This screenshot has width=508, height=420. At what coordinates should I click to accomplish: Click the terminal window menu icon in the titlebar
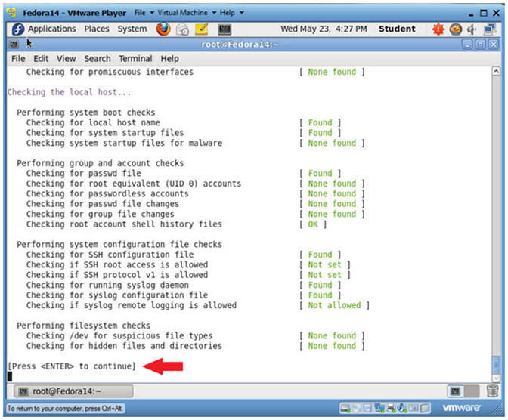pyautogui.click(x=14, y=45)
